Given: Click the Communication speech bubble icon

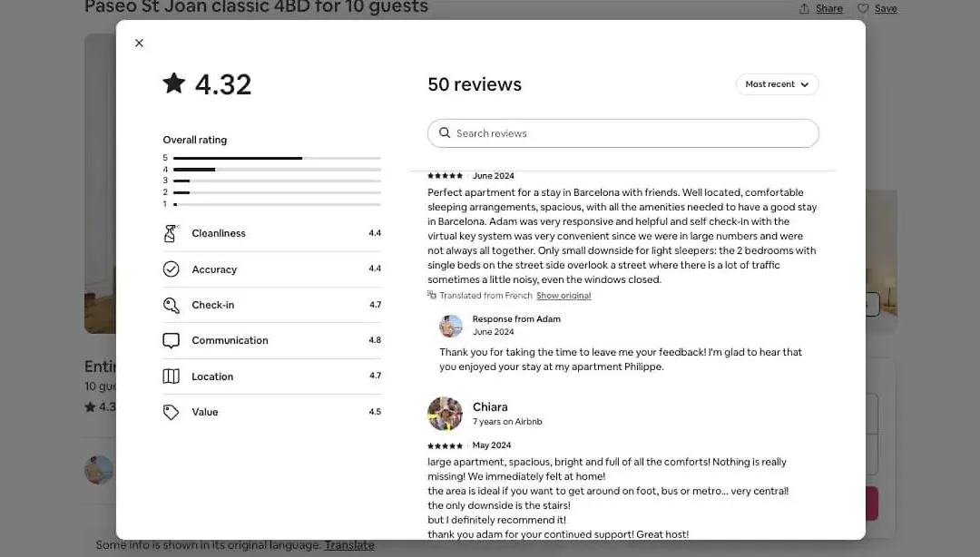Looking at the screenshot, I should click(x=171, y=341).
